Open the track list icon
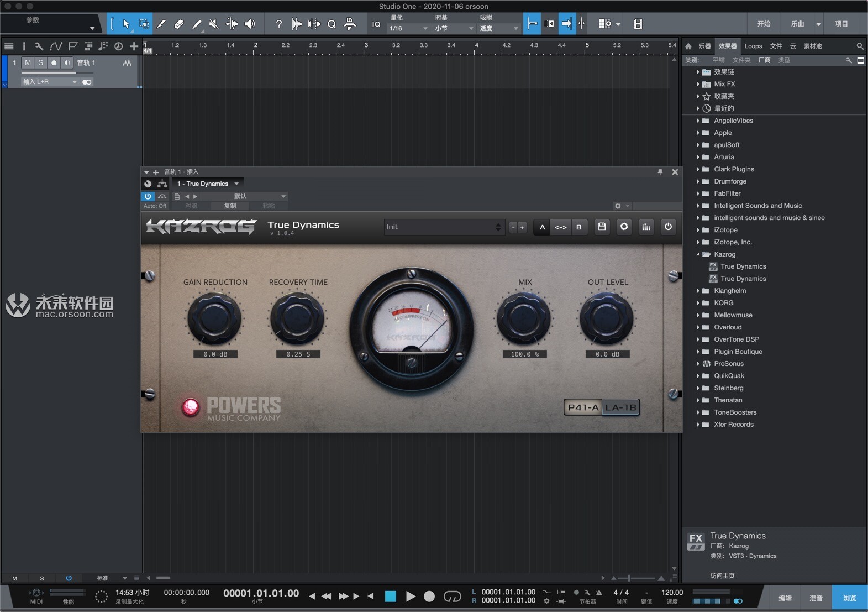Image resolution: width=868 pixels, height=612 pixels. pyautogui.click(x=9, y=46)
